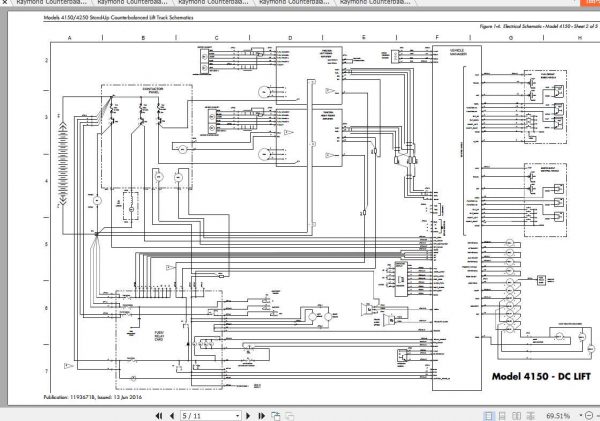This screenshot has height=421, width=600.
Task: Click row number 4 on the grid
Action: (47, 181)
